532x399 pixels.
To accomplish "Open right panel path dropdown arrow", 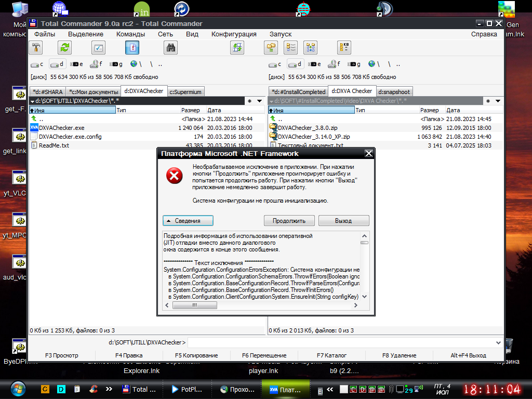I will (x=498, y=101).
